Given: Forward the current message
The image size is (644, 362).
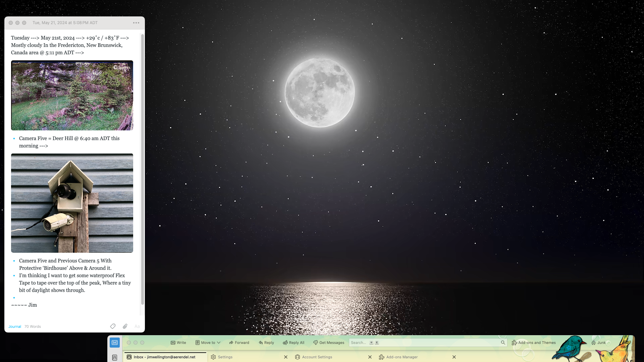Looking at the screenshot, I should [239, 343].
